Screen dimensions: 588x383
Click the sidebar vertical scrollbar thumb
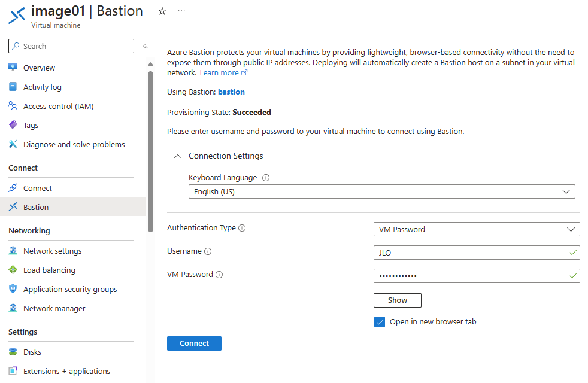(x=151, y=152)
